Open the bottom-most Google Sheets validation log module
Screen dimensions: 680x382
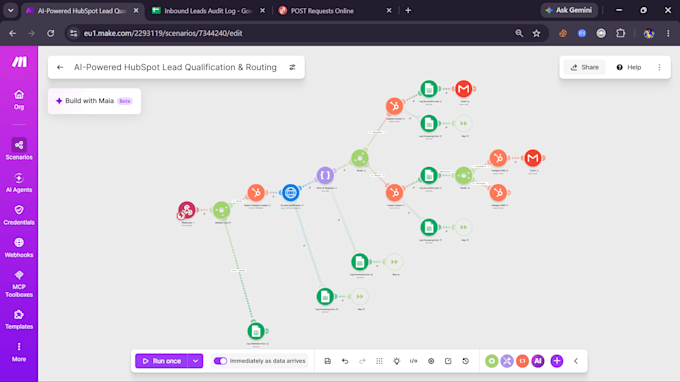tap(256, 331)
